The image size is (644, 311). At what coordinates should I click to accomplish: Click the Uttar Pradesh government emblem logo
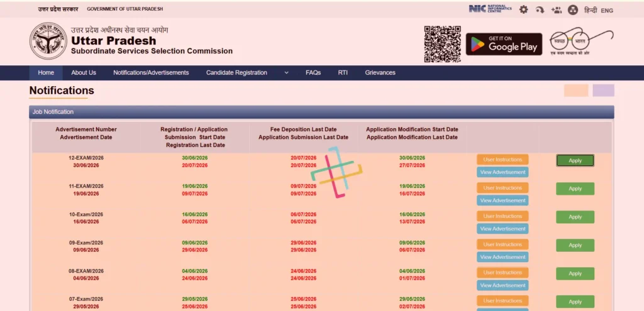click(48, 41)
